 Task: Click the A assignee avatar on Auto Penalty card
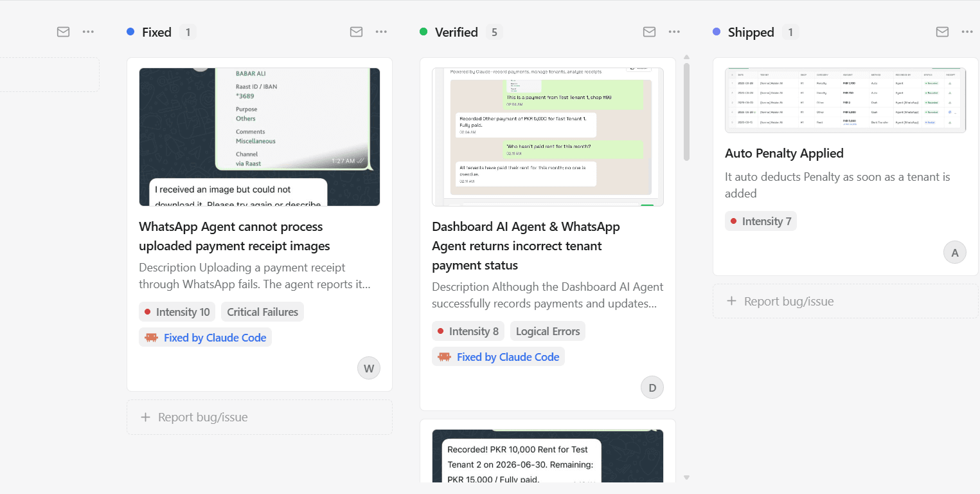click(x=955, y=253)
